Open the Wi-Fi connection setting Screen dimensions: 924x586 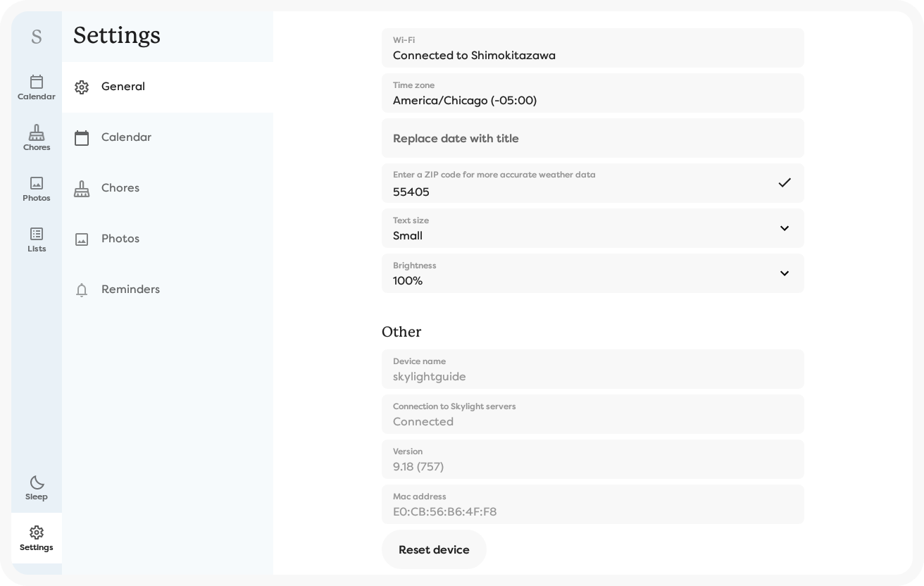pos(592,48)
